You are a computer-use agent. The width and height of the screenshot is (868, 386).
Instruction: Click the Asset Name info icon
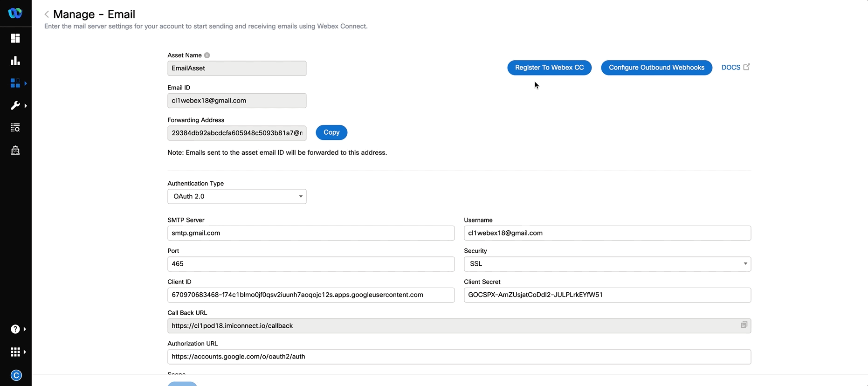click(207, 55)
